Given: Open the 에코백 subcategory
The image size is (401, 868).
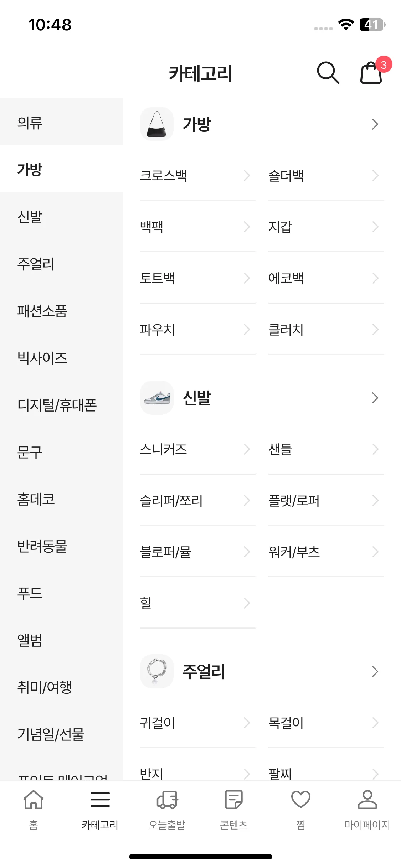Looking at the screenshot, I should (x=326, y=278).
